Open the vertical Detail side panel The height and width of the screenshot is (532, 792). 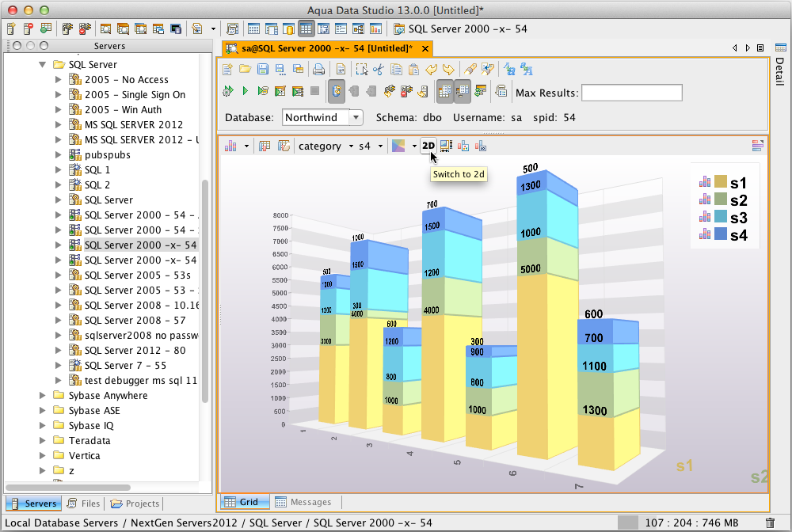tap(779, 71)
